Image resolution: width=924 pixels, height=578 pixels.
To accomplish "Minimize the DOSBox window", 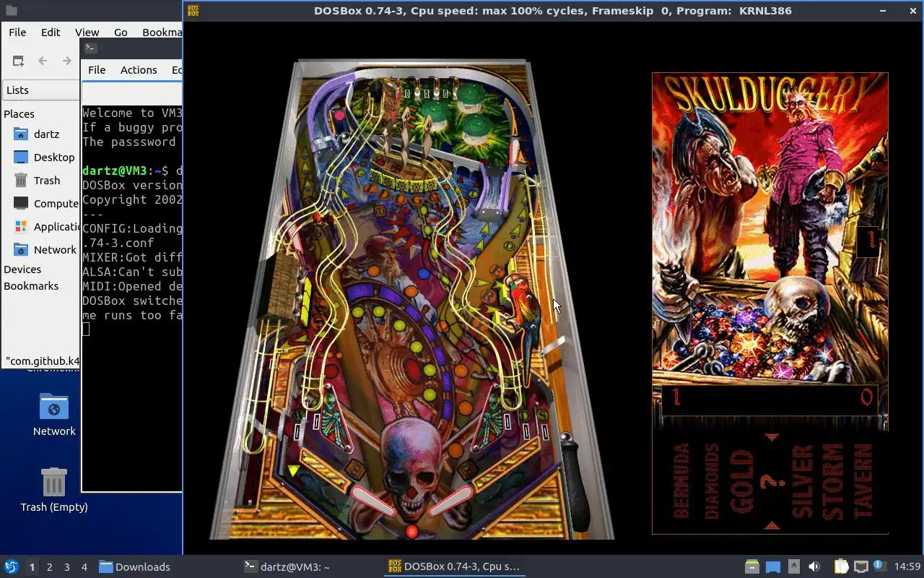I will [x=882, y=11].
